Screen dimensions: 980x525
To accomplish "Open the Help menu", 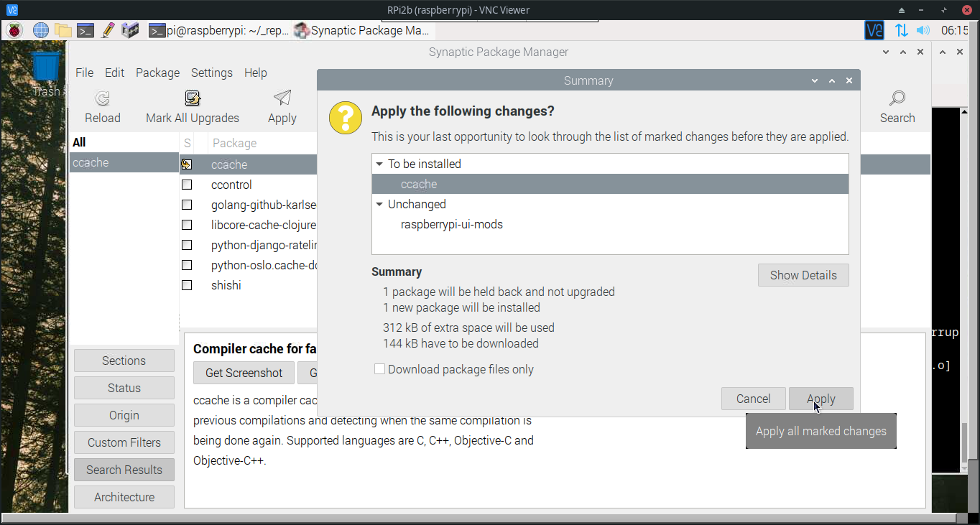I will point(256,73).
